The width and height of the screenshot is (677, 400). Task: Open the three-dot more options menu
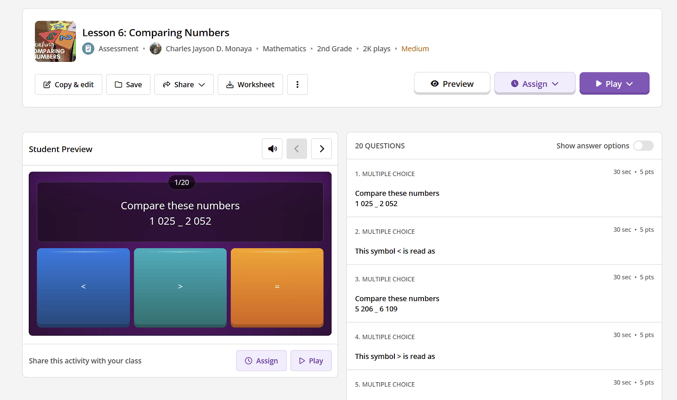297,84
